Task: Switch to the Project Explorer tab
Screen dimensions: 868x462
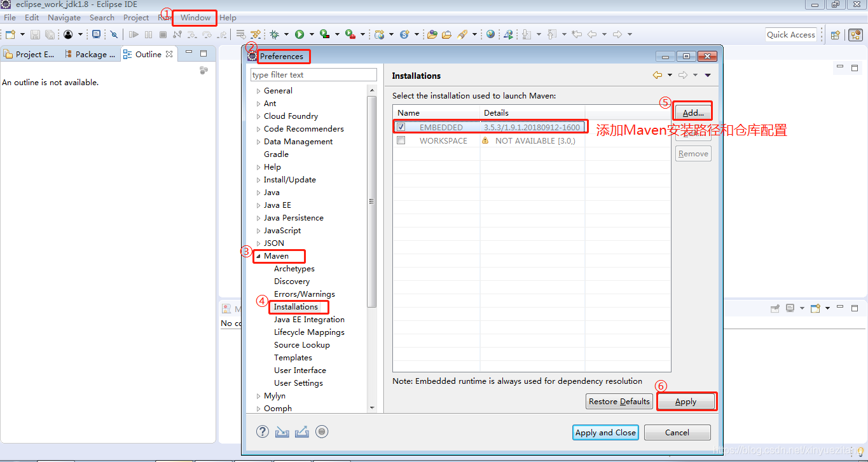Action: pyautogui.click(x=31, y=54)
